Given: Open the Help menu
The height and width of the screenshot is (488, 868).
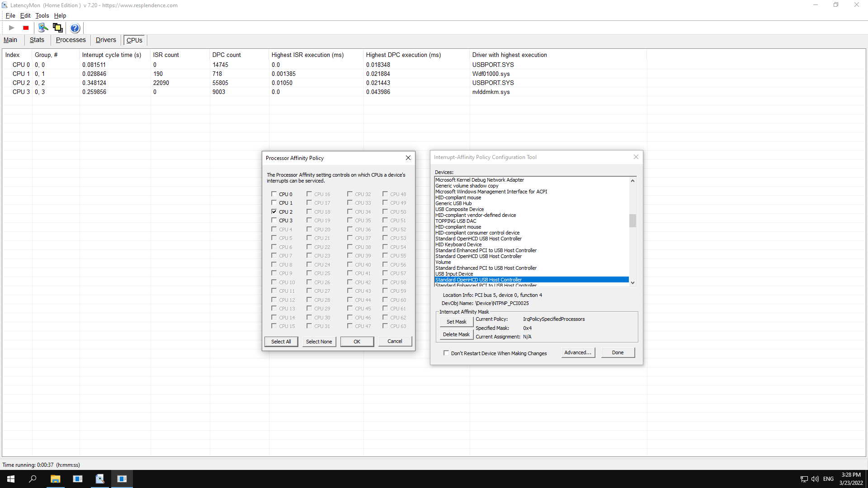Looking at the screenshot, I should click(x=60, y=15).
